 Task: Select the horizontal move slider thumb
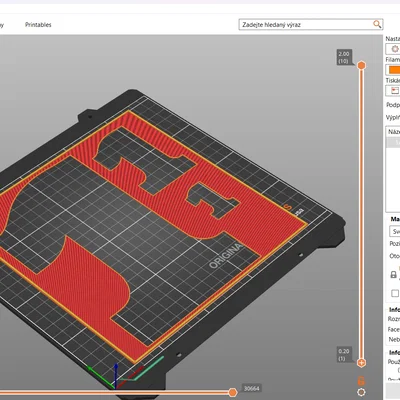click(233, 392)
